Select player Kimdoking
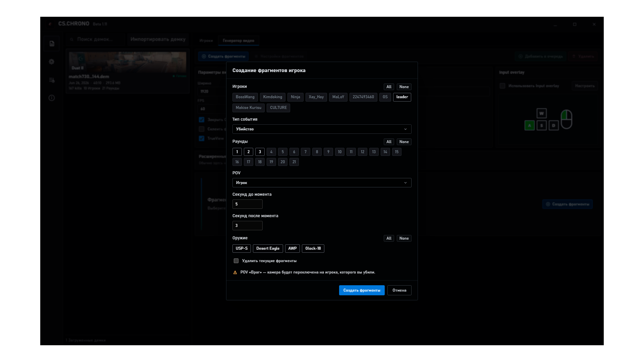 [x=272, y=97]
